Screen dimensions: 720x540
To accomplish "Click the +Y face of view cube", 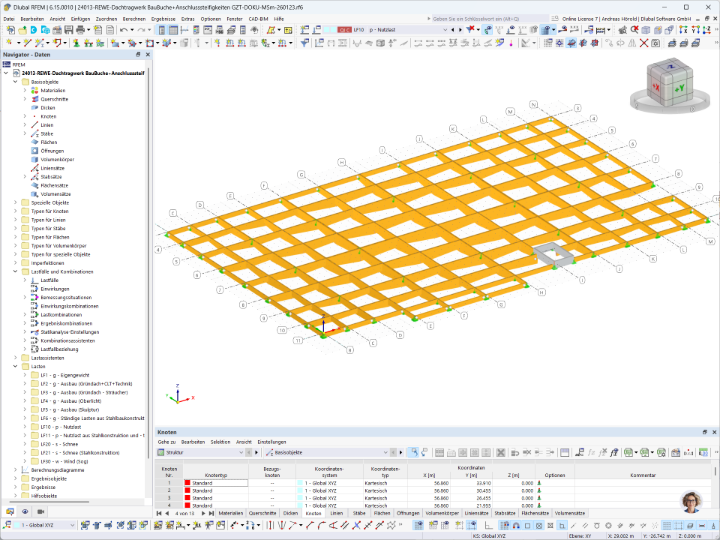I will (679, 89).
